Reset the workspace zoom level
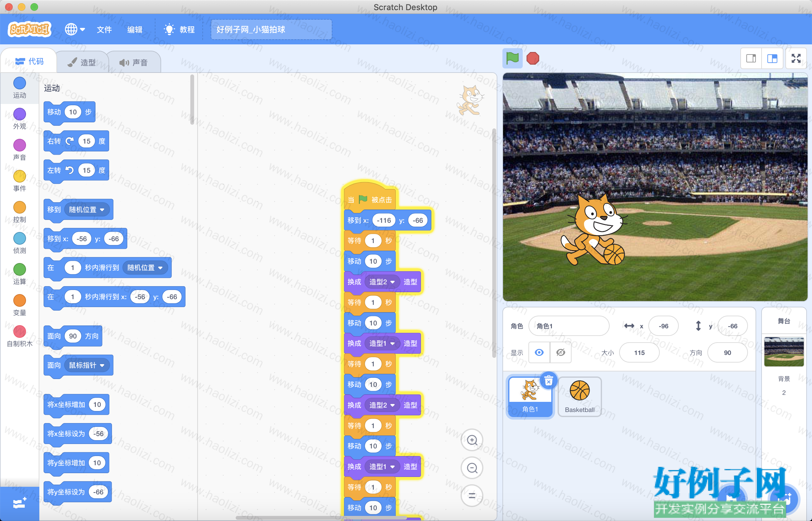Viewport: 812px width, 521px height. 472,496
